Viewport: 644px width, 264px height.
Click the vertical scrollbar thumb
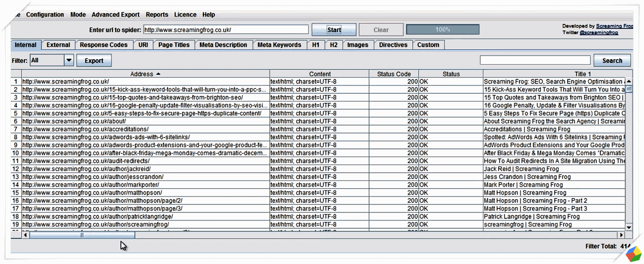tap(629, 89)
